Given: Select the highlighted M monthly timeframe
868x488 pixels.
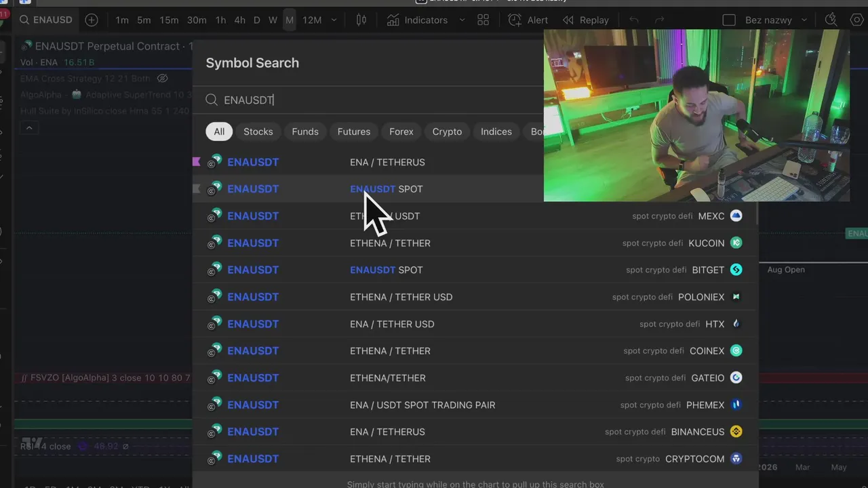Looking at the screenshot, I should [290, 20].
